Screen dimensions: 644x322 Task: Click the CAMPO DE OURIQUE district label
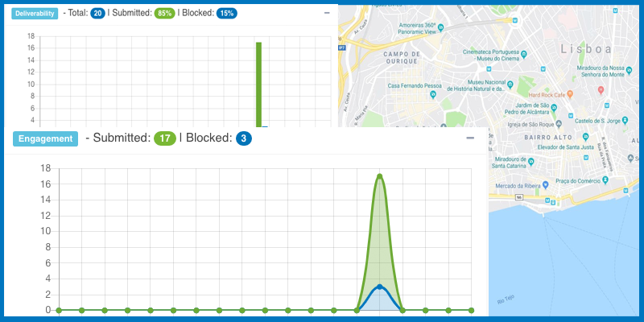click(402, 58)
